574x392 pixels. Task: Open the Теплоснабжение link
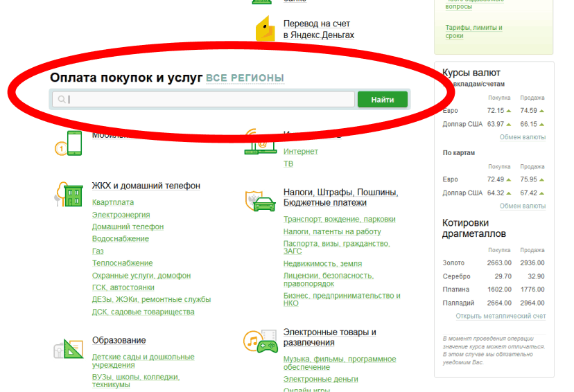pos(122,263)
